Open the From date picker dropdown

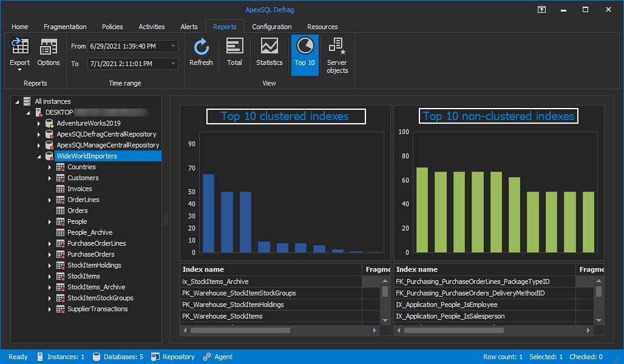tap(172, 46)
